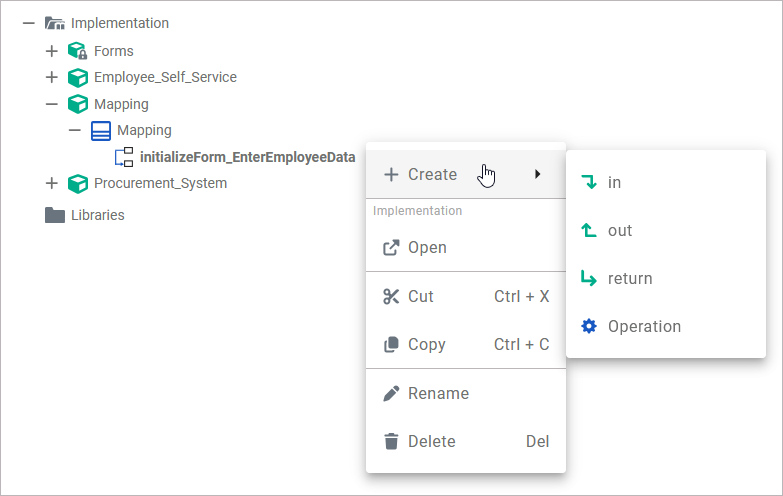Expand the Employee_Self_Service node
The image size is (783, 496).
click(x=52, y=77)
